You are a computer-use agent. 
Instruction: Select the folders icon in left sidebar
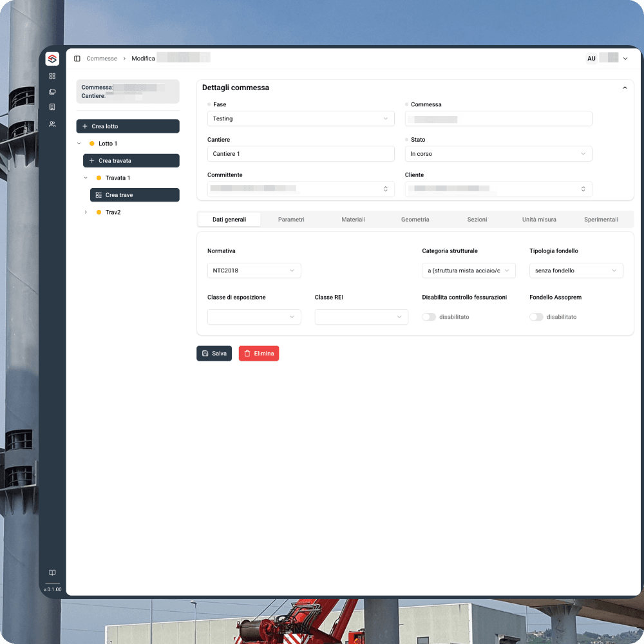pyautogui.click(x=52, y=91)
